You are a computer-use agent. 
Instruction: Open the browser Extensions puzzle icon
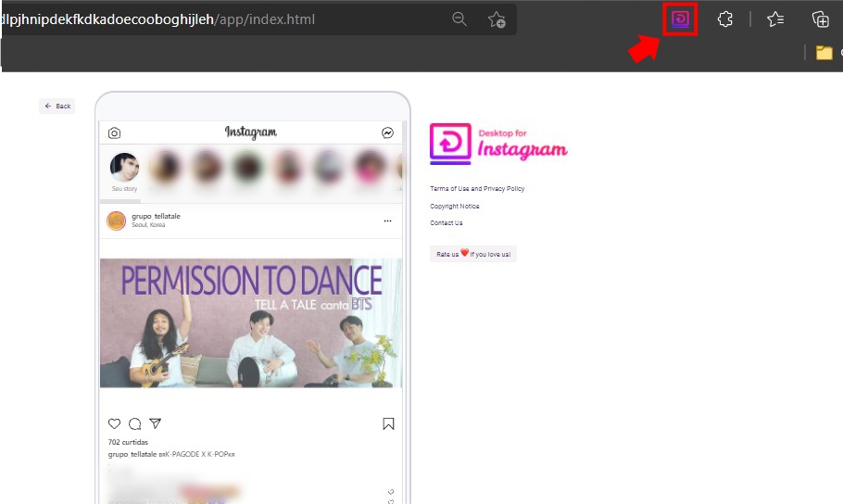(x=724, y=19)
